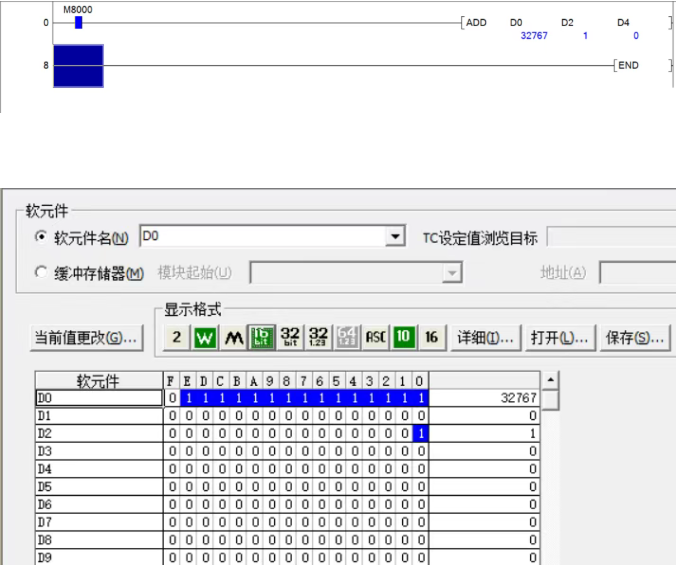Switch to 32-bit integer display format
Image resolution: width=676 pixels, height=569 pixels.
click(290, 338)
